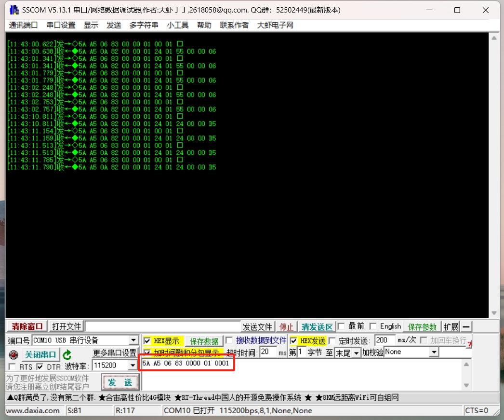
Task: Click the red question mark help icon
Action: (x=469, y=344)
